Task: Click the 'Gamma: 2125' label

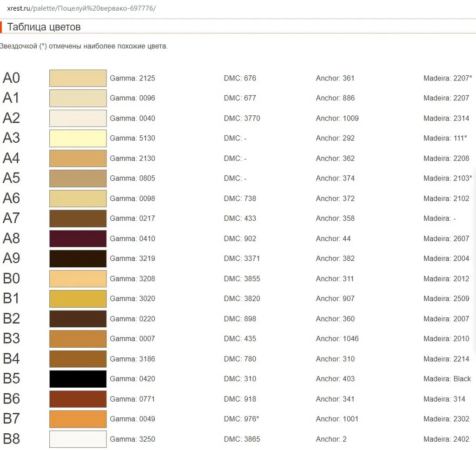Action: pos(132,78)
